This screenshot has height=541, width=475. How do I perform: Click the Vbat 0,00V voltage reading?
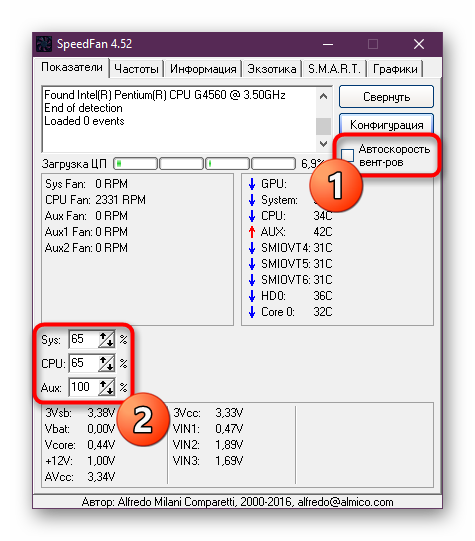click(80, 429)
